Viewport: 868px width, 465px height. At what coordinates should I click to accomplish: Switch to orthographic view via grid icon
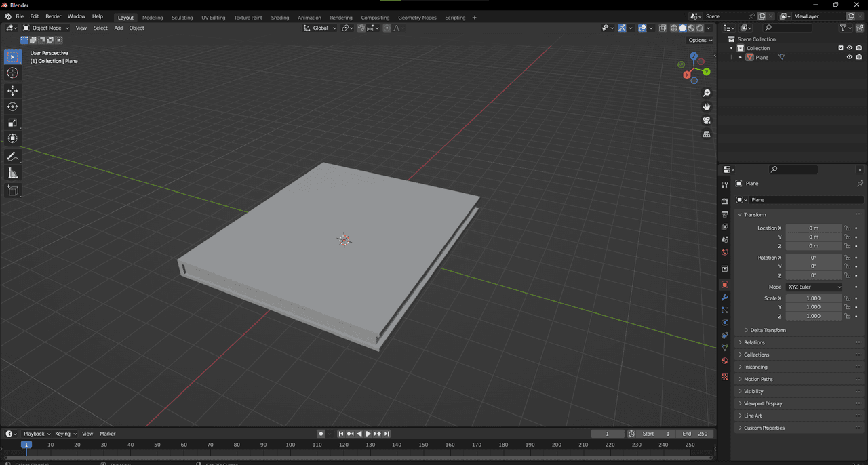pyautogui.click(x=707, y=134)
